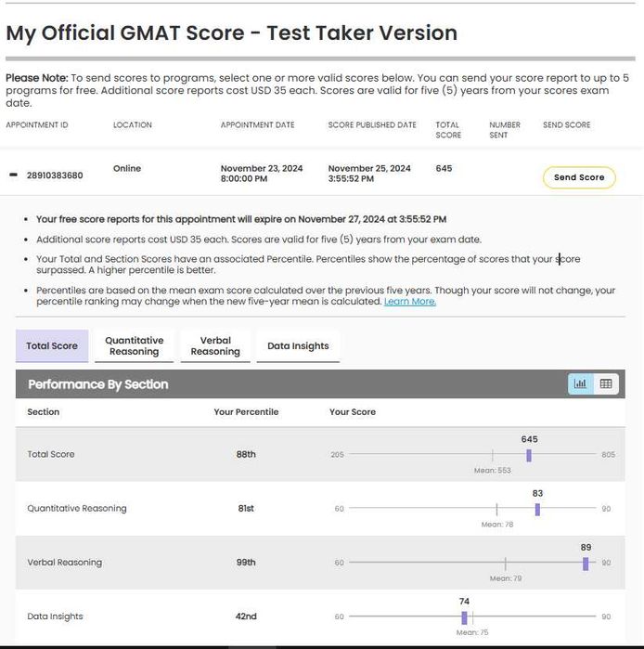Click the Quantitative Reasoning row label
644x649 pixels.
(77, 508)
